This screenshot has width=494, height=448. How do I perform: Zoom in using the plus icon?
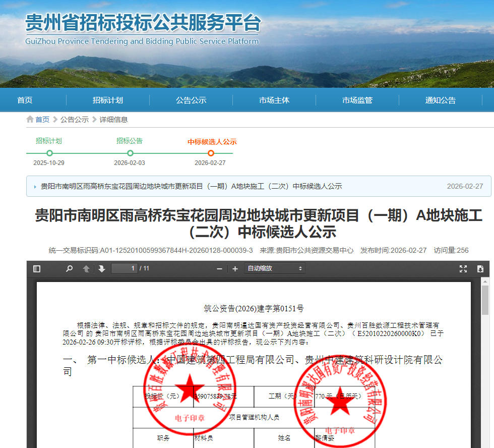pos(235,268)
